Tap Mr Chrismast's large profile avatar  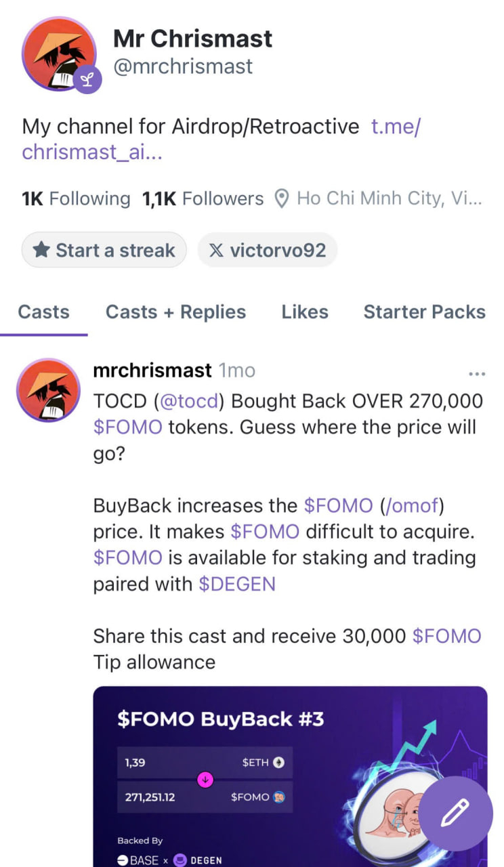[x=58, y=54]
